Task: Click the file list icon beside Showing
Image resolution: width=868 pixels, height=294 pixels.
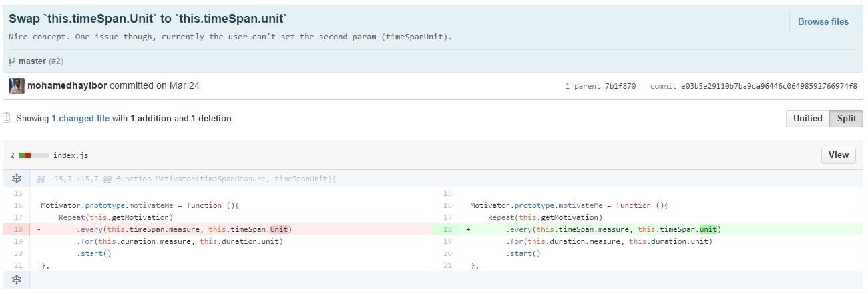Action: 7,118
